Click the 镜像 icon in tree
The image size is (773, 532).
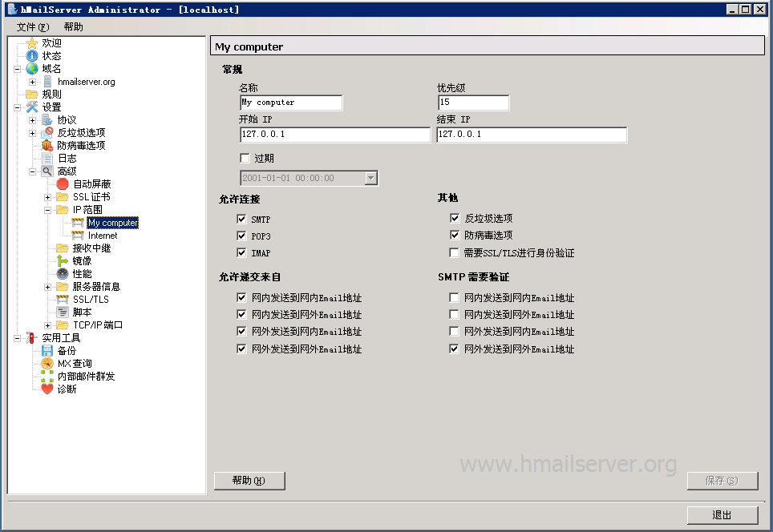63,261
